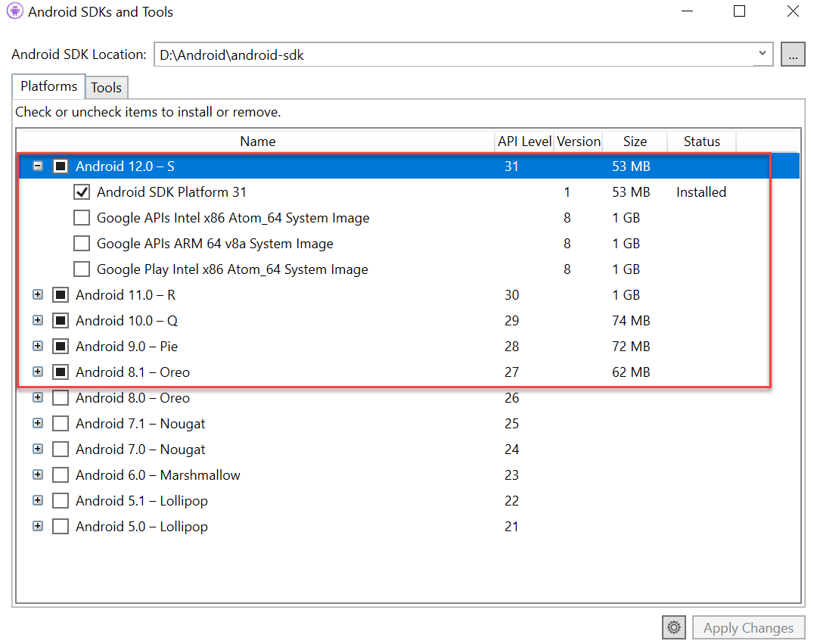Click the Android robot icon in title bar

coord(14,11)
